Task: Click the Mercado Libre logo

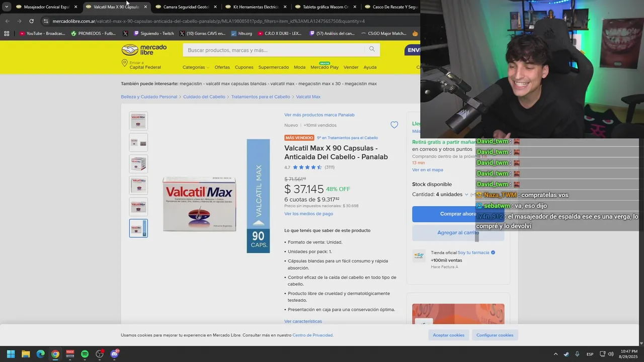Action: [x=144, y=50]
